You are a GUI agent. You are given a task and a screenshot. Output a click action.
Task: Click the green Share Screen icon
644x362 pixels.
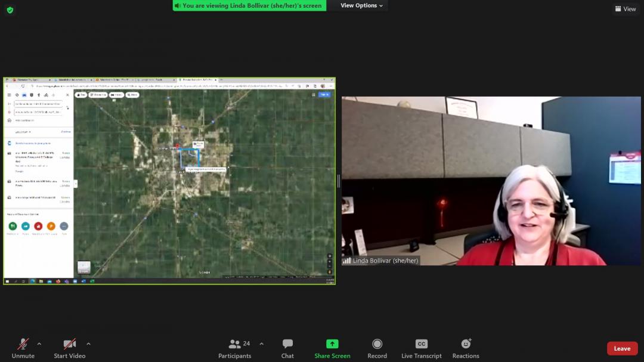pyautogui.click(x=332, y=344)
